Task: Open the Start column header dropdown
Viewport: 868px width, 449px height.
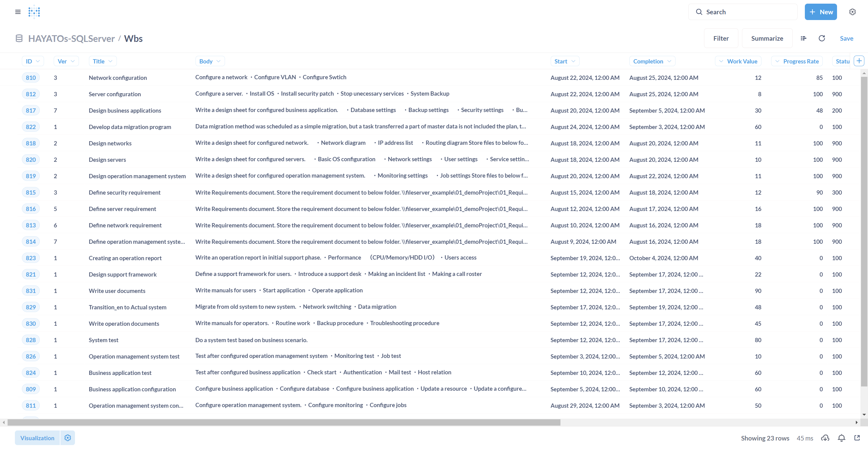Action: tap(565, 61)
